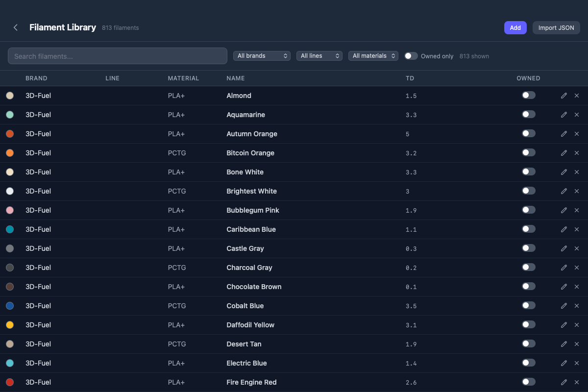This screenshot has height=392, width=588.
Task: Edit the Chocolate Brown filament
Action: point(564,287)
